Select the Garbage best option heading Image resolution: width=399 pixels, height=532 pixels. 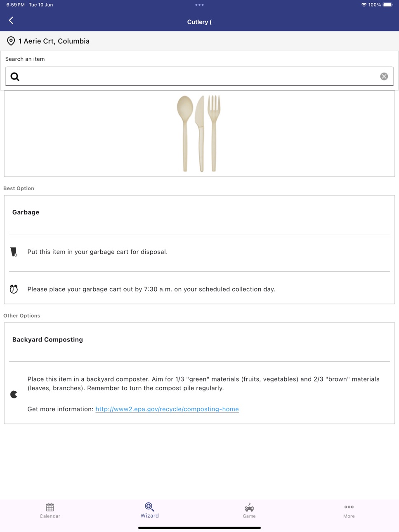click(26, 212)
